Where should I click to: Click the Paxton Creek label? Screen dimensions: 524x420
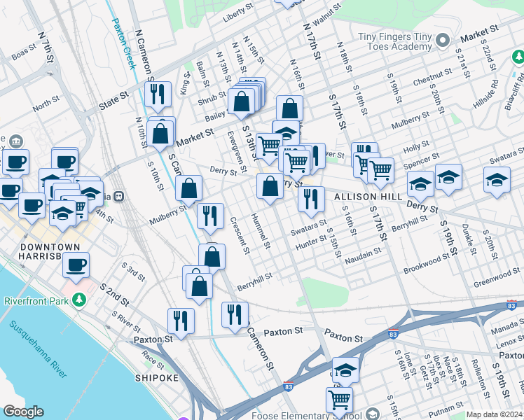(124, 43)
